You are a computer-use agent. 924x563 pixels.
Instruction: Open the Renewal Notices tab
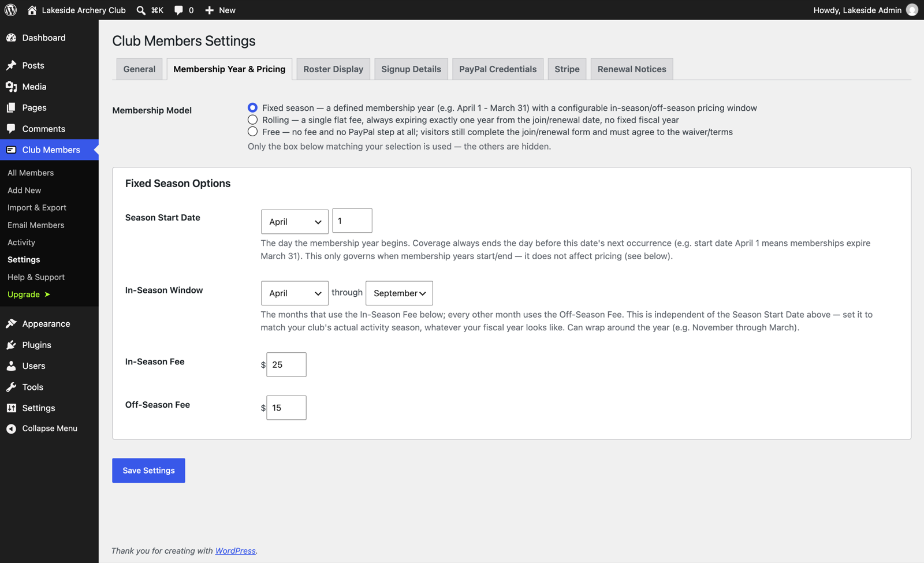click(x=632, y=69)
